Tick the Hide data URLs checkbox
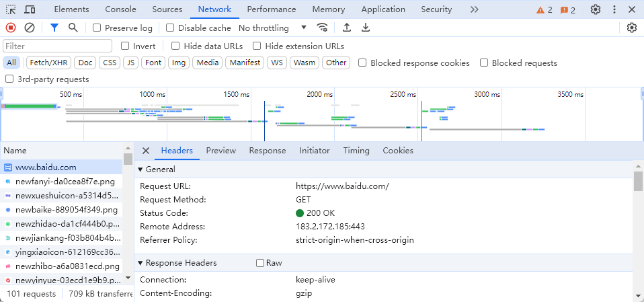Viewport: 644px width, 302px height. 175,46
